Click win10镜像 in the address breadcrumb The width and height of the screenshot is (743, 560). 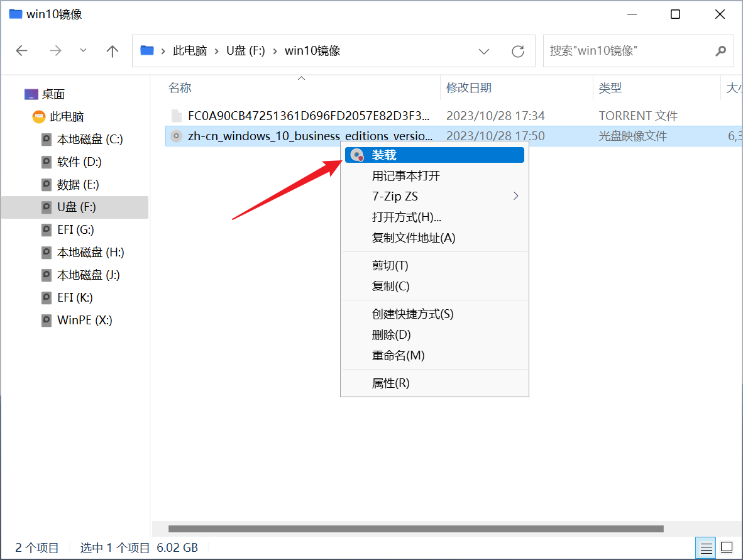(x=312, y=51)
